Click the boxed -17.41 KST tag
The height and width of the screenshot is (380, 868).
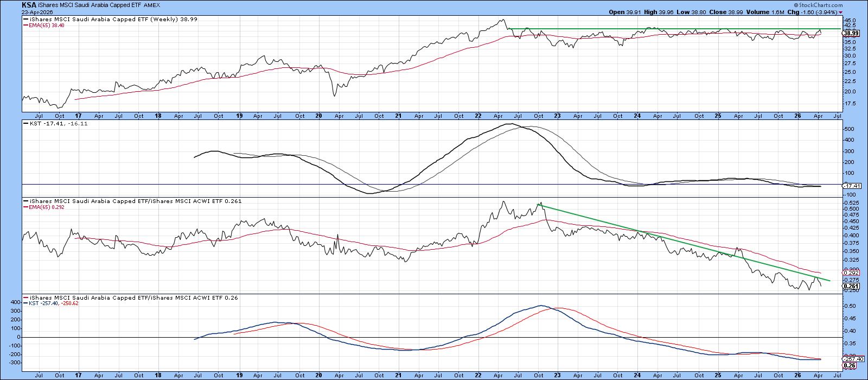(x=851, y=186)
